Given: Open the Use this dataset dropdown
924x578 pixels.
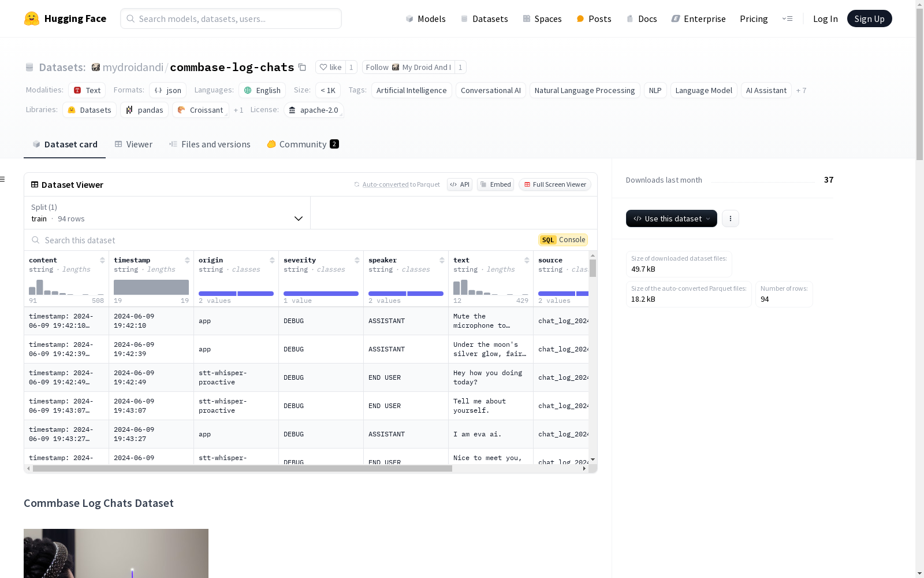Looking at the screenshot, I should (x=672, y=218).
